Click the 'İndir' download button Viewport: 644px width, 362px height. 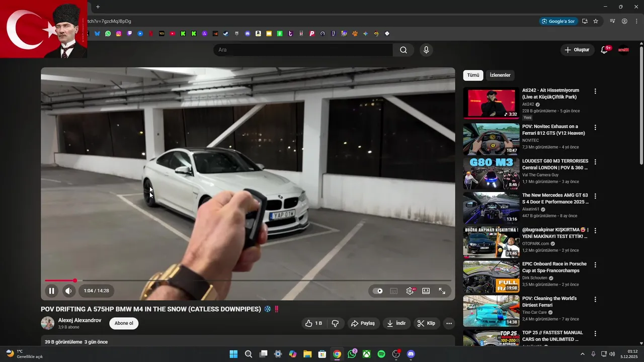coord(396,323)
